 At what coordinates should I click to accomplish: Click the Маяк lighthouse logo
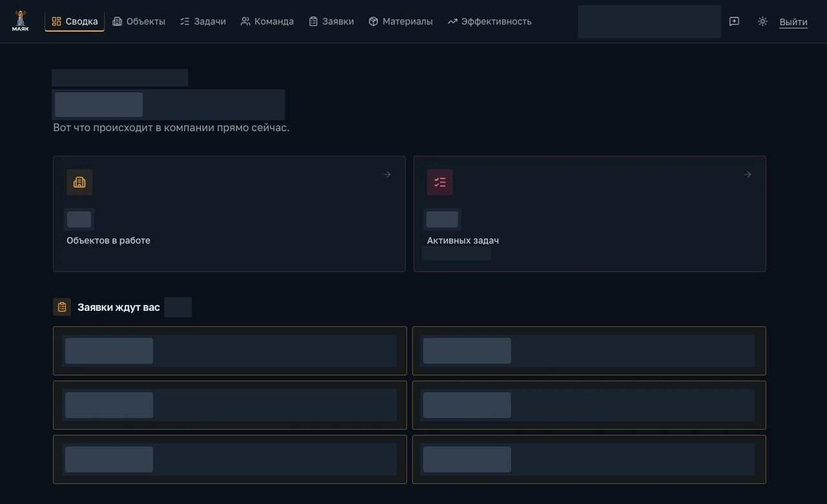tap(20, 21)
